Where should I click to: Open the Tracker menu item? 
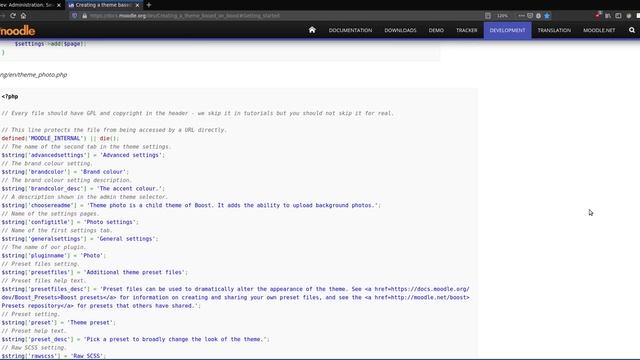[x=467, y=30]
